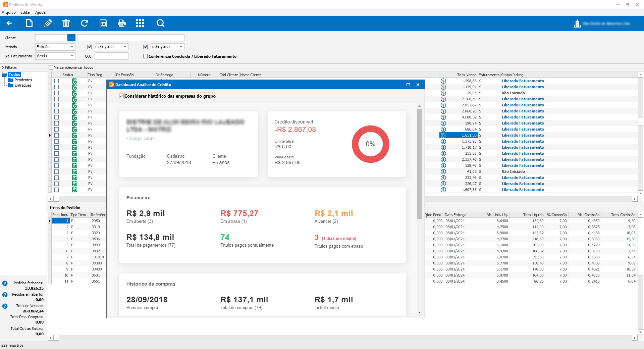Open client lookup ellipsis button
644x349 pixels.
pos(71,38)
